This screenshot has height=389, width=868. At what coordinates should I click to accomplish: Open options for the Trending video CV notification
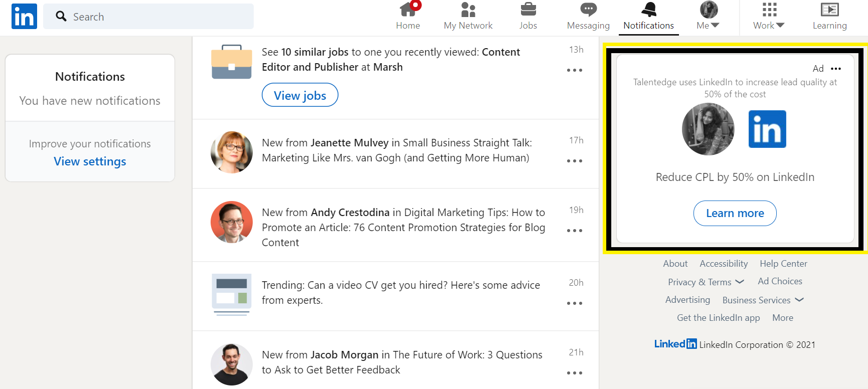pyautogui.click(x=575, y=303)
